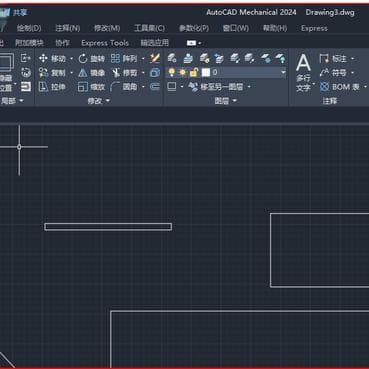
Task: Select the 修剪 (Trim) scissors tool
Action: click(x=124, y=73)
